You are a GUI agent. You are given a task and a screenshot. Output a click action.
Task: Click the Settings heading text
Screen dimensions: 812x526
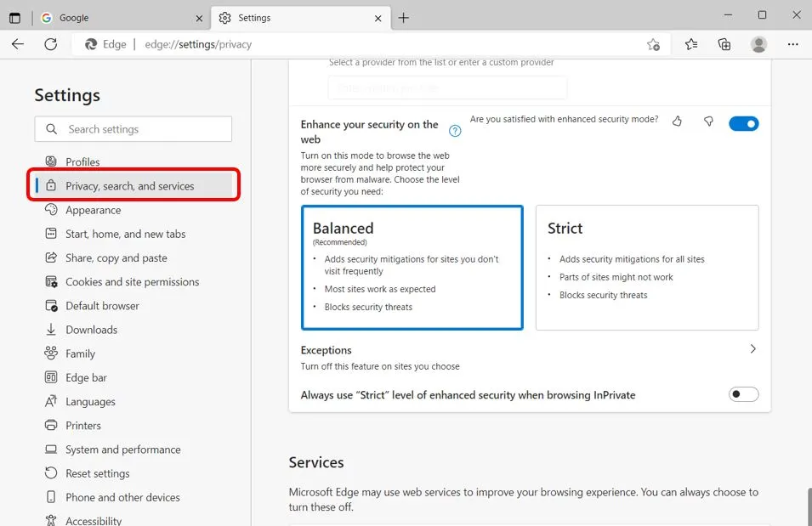(x=67, y=95)
